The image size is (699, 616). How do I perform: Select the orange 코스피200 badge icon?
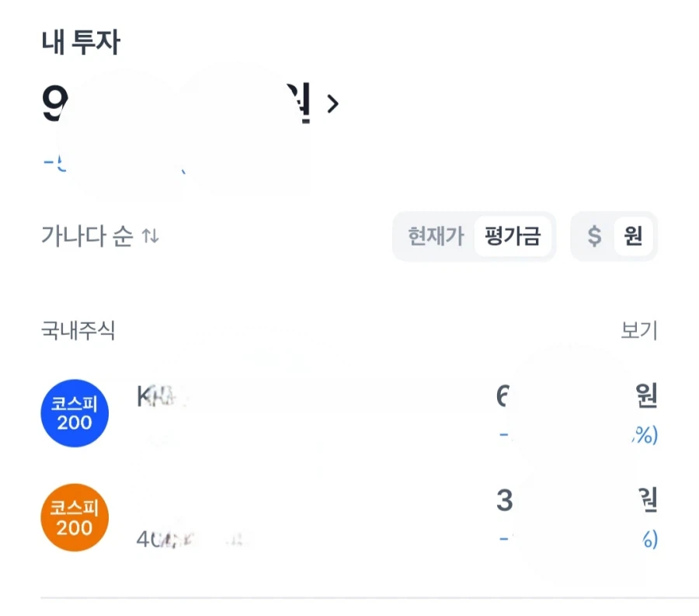(x=74, y=517)
